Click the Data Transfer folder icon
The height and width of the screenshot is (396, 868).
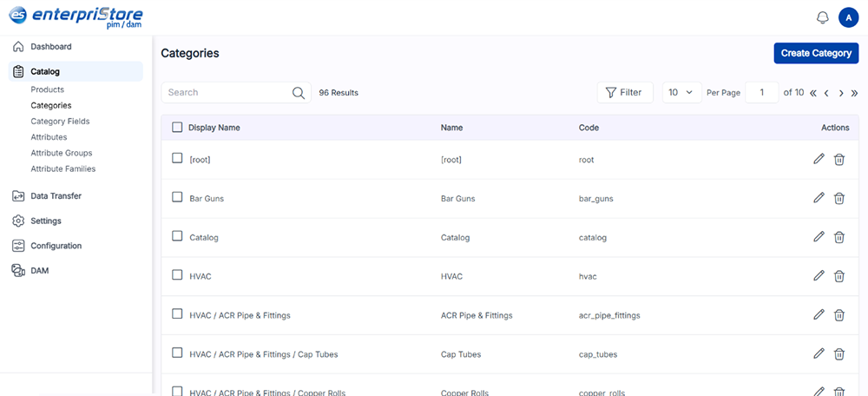[18, 195]
